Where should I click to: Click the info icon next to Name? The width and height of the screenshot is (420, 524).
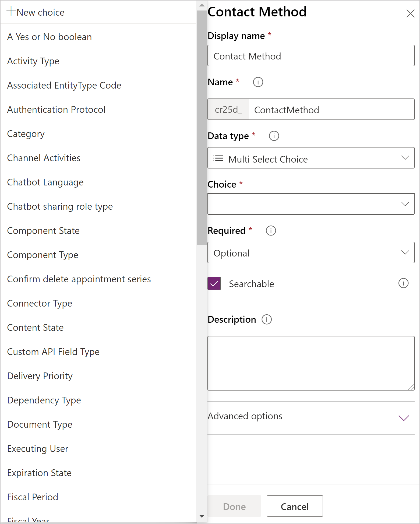click(258, 82)
